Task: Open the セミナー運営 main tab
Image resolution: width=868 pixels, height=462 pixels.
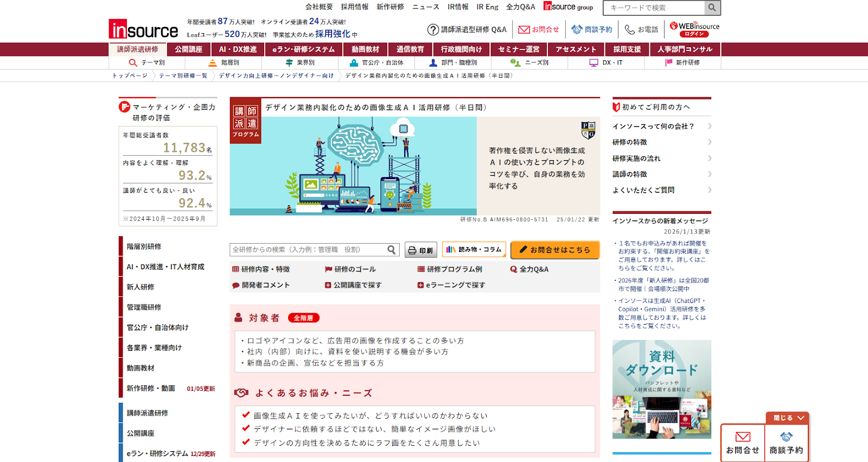Action: [x=519, y=49]
